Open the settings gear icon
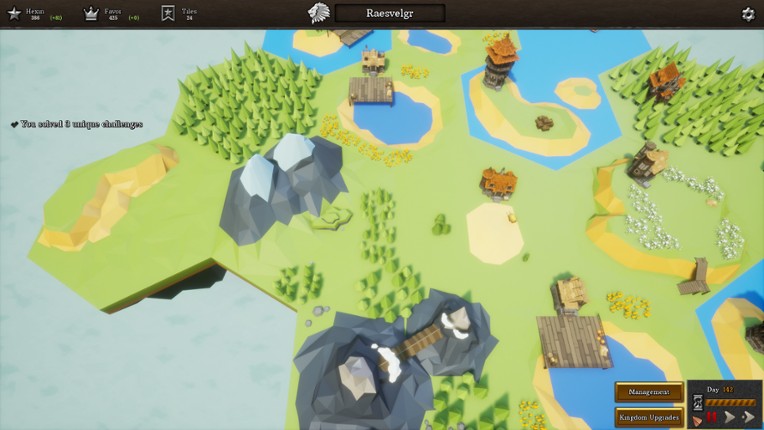The image size is (764, 430). tap(748, 14)
